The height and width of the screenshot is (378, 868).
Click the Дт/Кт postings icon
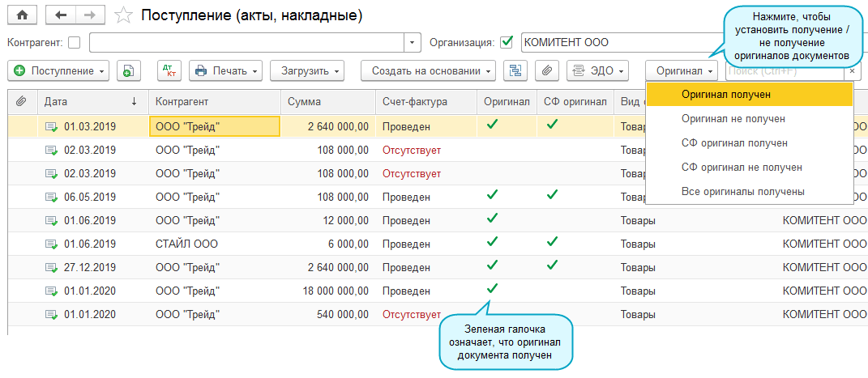(x=169, y=70)
